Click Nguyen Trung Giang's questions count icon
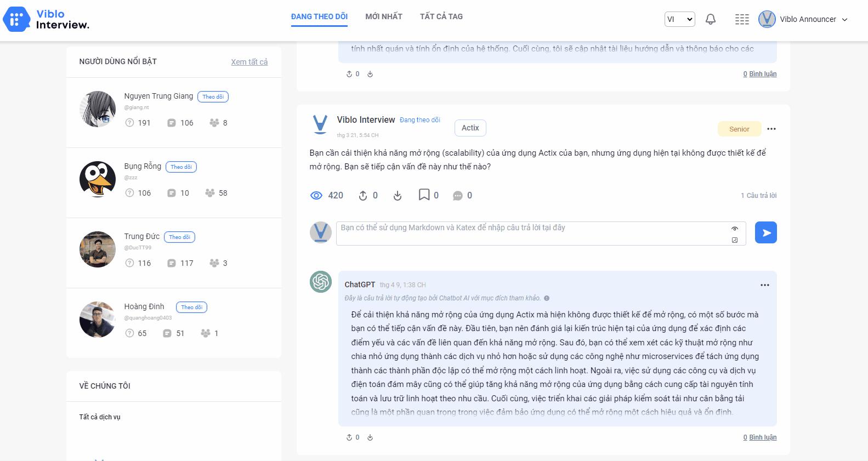The image size is (868, 461). (x=129, y=123)
